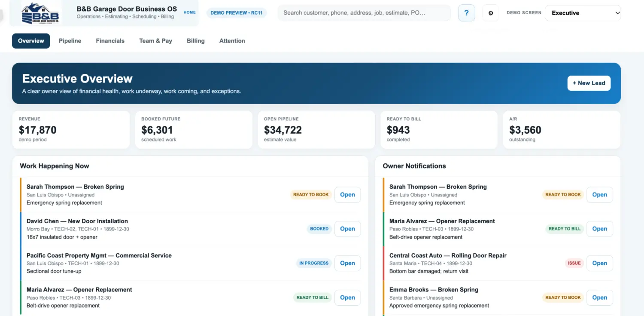Viewport: 644px width, 316px height.
Task: Click the Owner Notifications heading
Action: [414, 166]
